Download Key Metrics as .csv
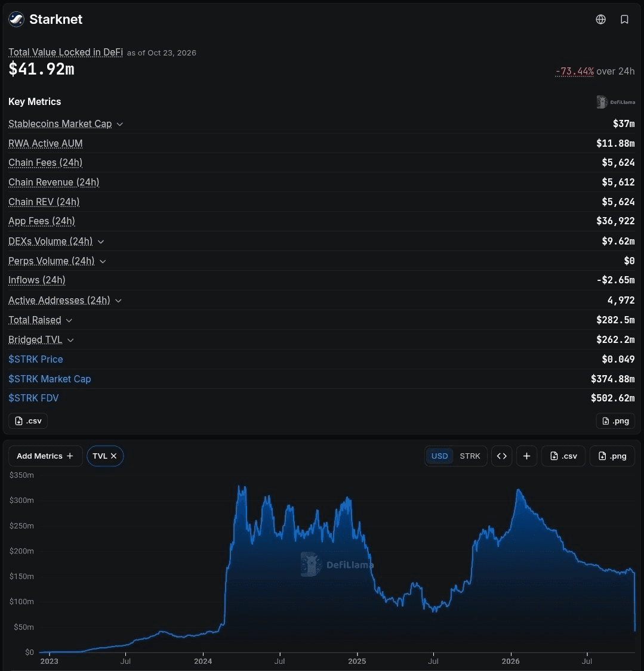Image resolution: width=644 pixels, height=671 pixels. pos(28,421)
